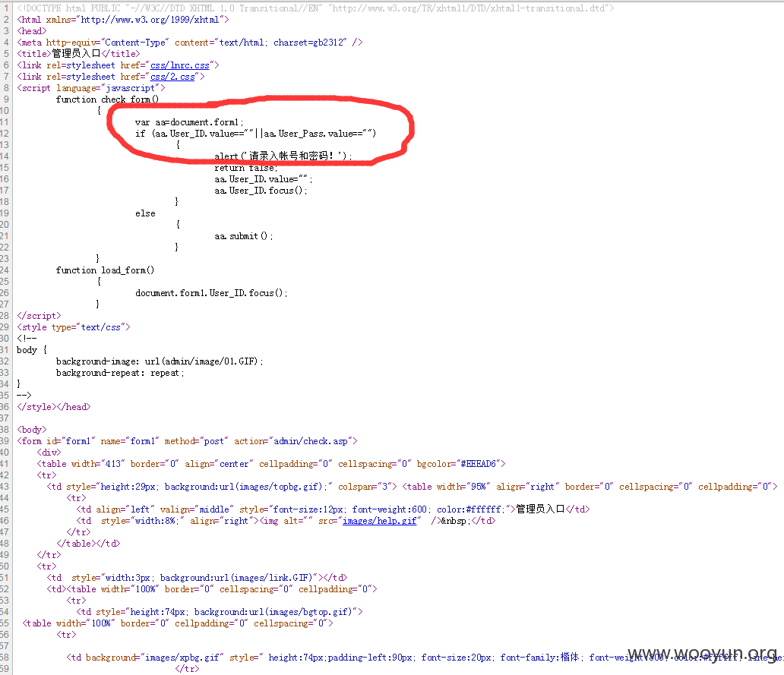Click the background-image url(admin/image/01.GIF) line
Viewport: 784px width, 675px height.
160,361
